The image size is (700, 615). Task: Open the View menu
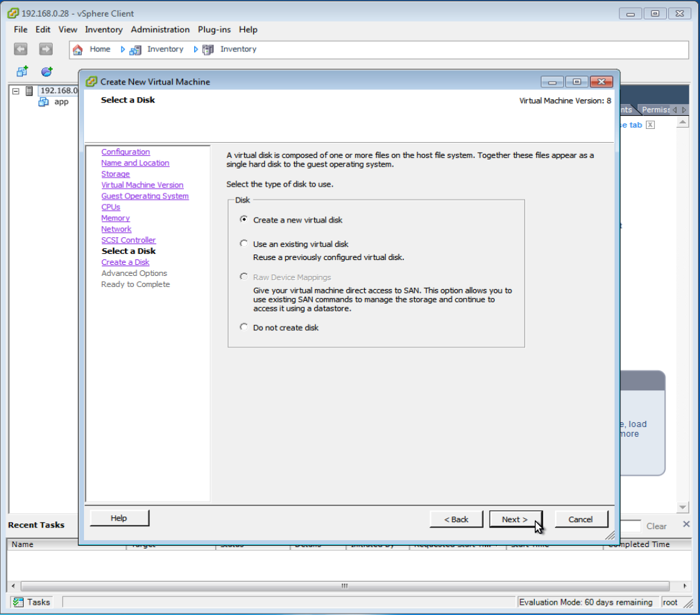[x=68, y=29]
